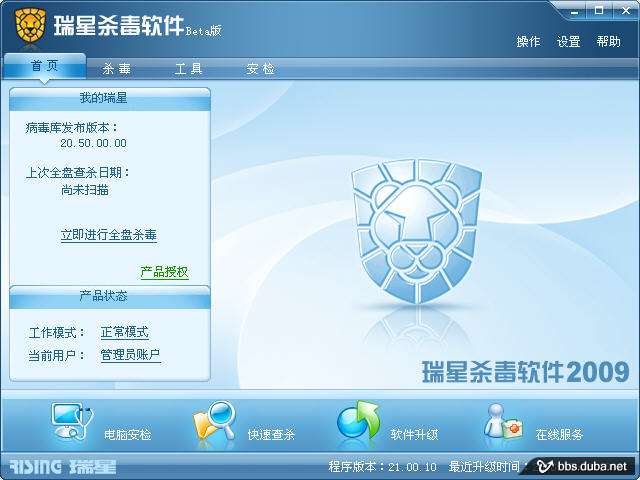Open the 帮助 menu
This screenshot has width=640, height=480.
[x=609, y=42]
